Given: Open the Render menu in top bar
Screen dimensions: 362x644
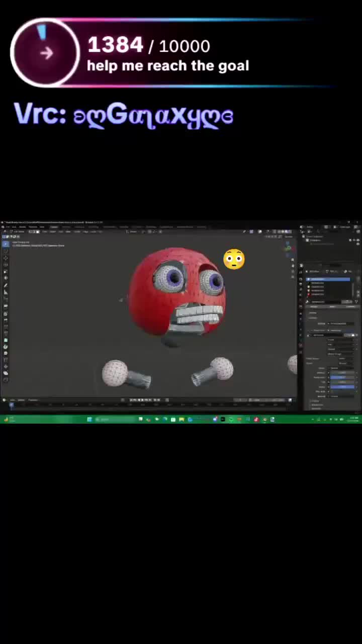Looking at the screenshot, I should (23, 226).
